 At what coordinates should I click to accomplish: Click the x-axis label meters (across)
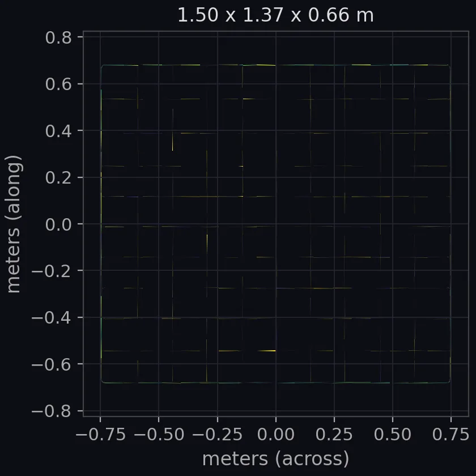click(275, 458)
